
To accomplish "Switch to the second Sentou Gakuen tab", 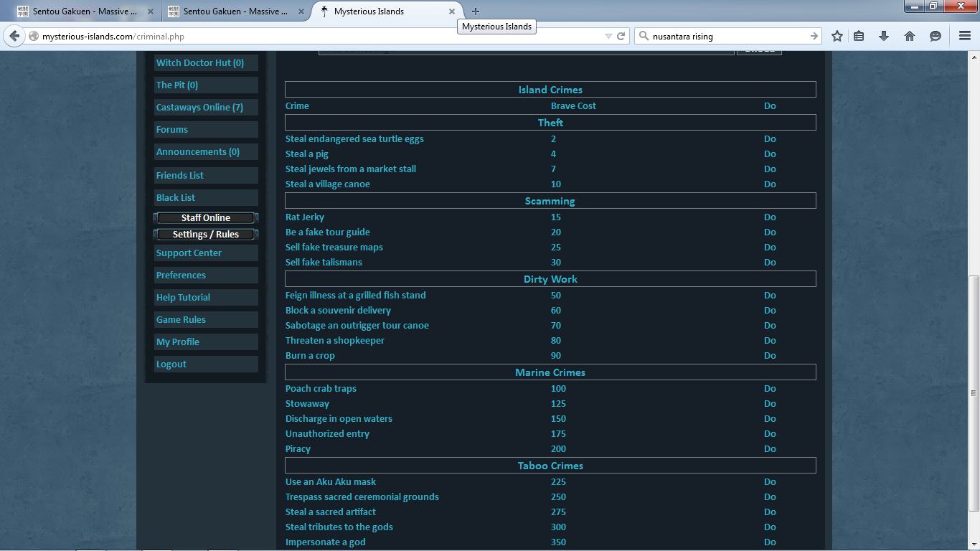I will [x=236, y=11].
